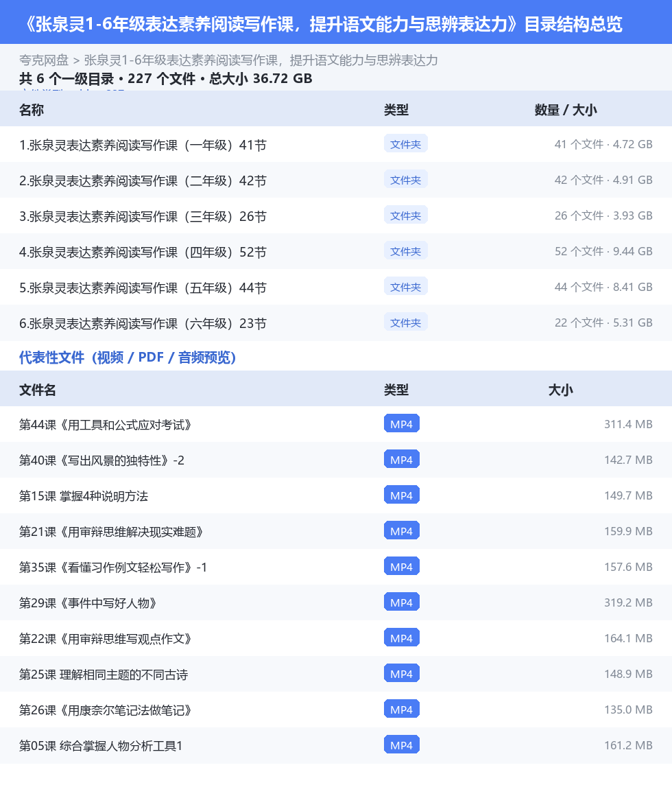Screen dimensions: 672x785
Task: Click the 文件夹 badge in the 四年级 row
Action: (x=406, y=251)
